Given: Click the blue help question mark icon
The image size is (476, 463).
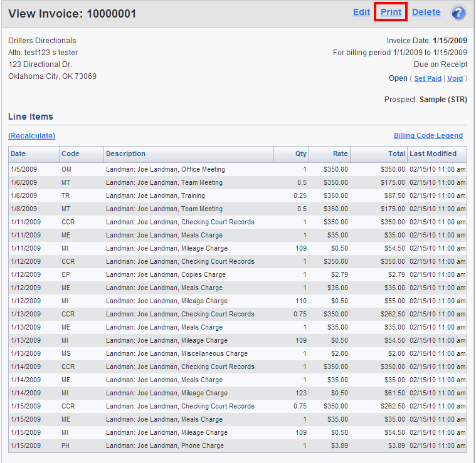Looking at the screenshot, I should point(458,13).
